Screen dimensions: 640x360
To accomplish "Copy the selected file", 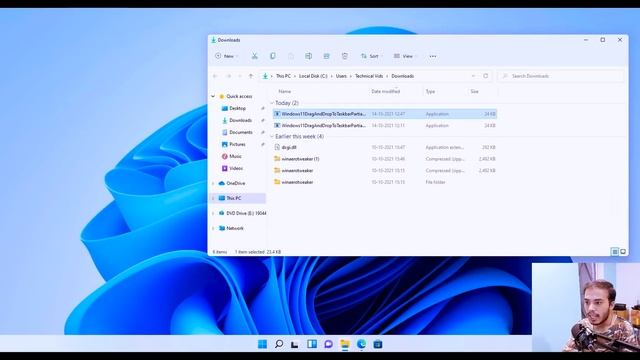I will (273, 56).
